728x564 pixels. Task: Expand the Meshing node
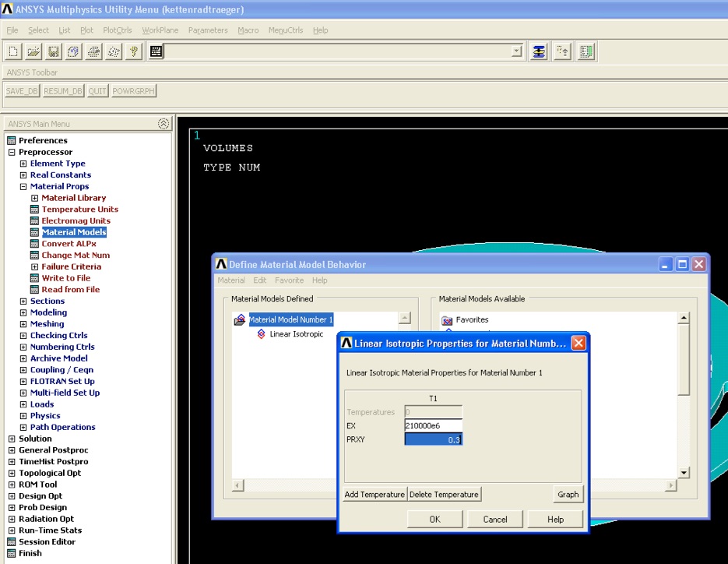click(x=23, y=324)
